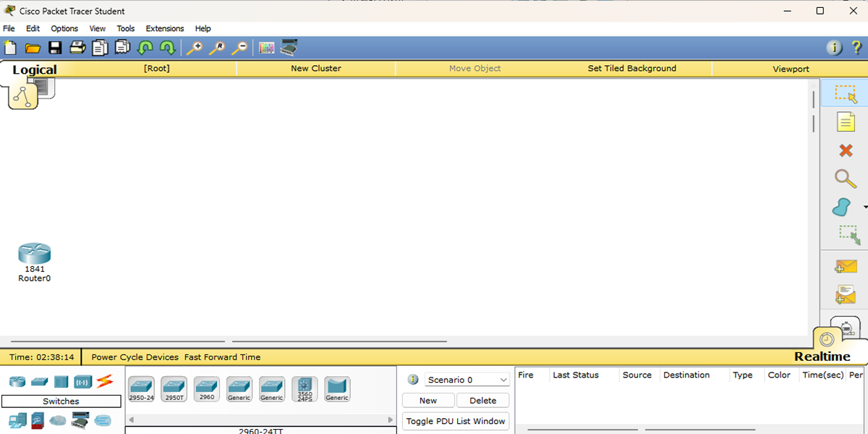This screenshot has width=868, height=434.
Task: Pick the 2960 switch model
Action: tap(207, 389)
